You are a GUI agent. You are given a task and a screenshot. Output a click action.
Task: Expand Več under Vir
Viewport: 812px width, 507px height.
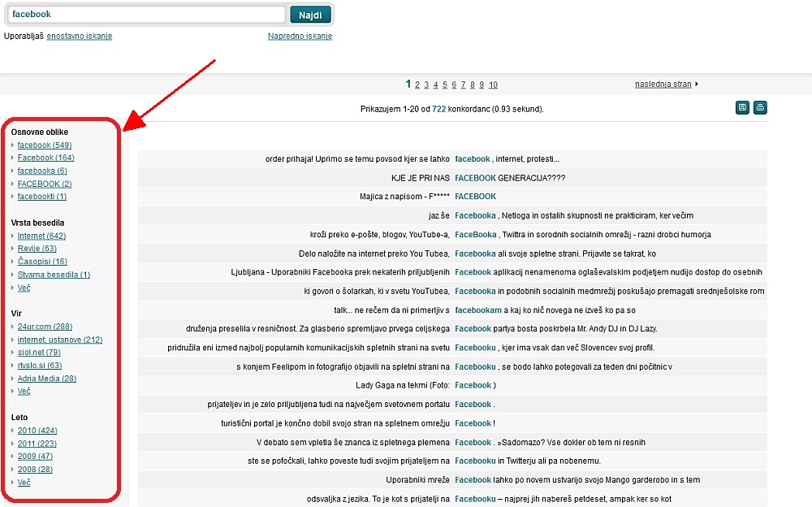[24, 392]
